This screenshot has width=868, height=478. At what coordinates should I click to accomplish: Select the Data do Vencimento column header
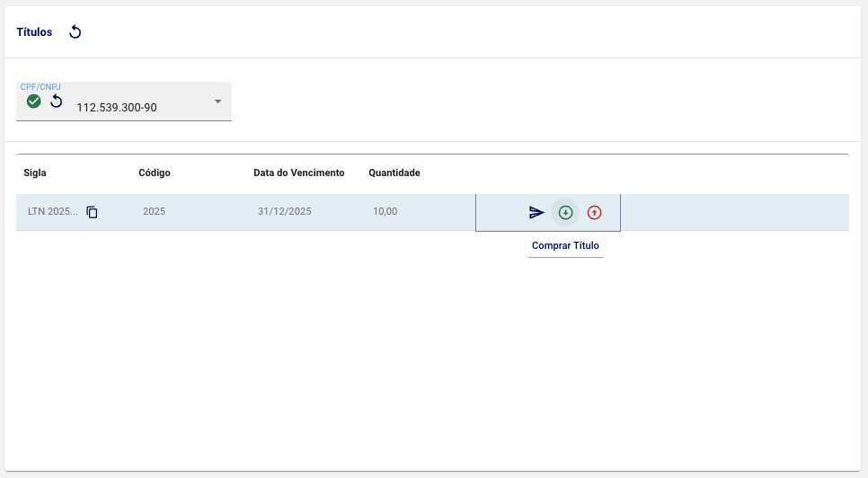[x=298, y=173]
